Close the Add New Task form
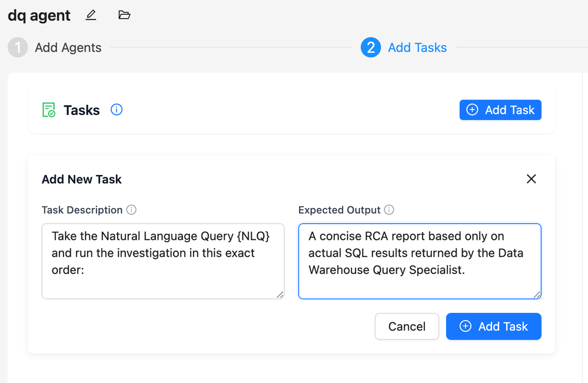Screen dimensions: 588x383 [531, 179]
